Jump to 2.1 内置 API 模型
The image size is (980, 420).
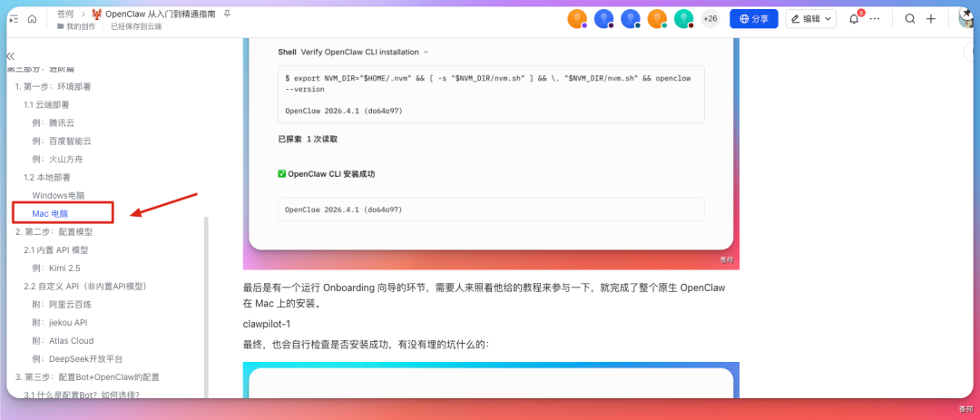click(x=56, y=250)
